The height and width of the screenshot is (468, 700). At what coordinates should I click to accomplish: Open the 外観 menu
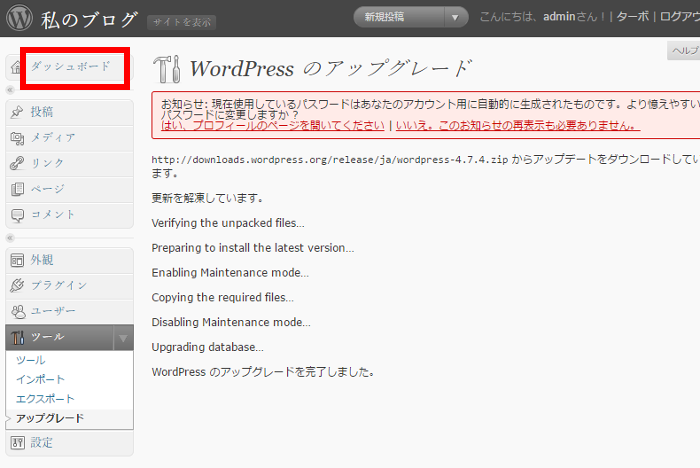69,260
